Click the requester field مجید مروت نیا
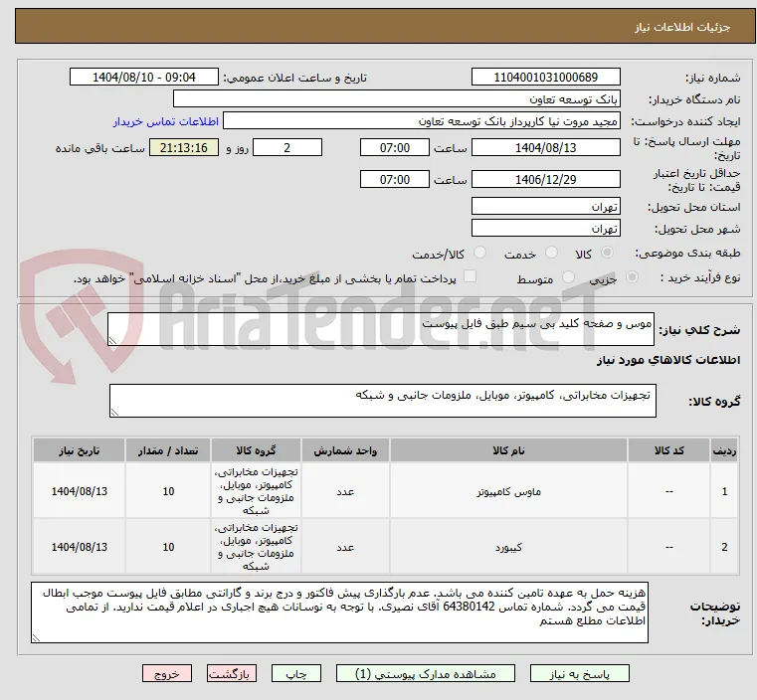The image size is (757, 700). [422, 121]
